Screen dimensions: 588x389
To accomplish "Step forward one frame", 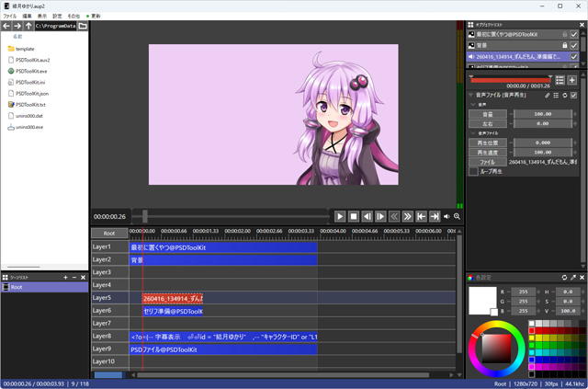I will (x=380, y=216).
